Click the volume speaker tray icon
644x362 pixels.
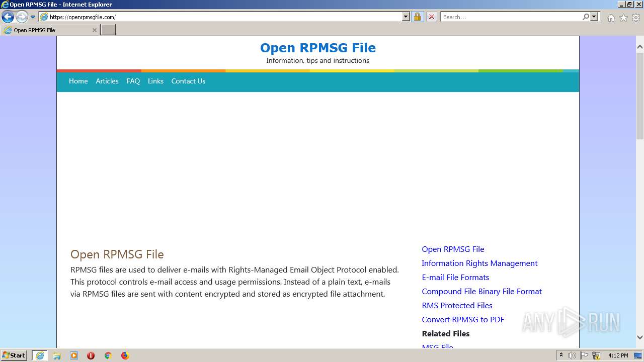point(572,355)
